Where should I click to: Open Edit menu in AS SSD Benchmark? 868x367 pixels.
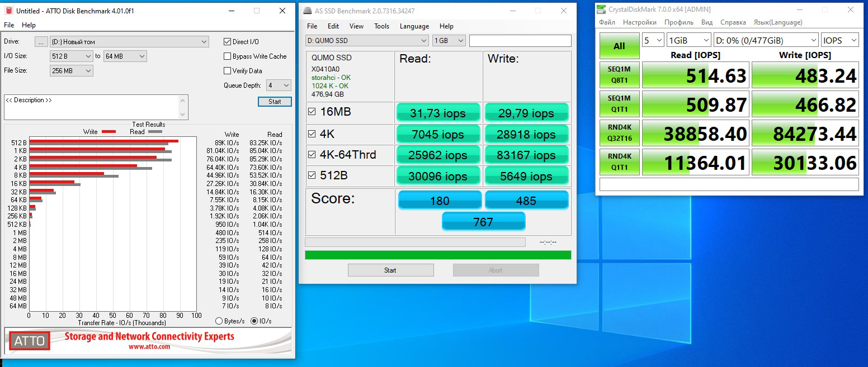333,26
